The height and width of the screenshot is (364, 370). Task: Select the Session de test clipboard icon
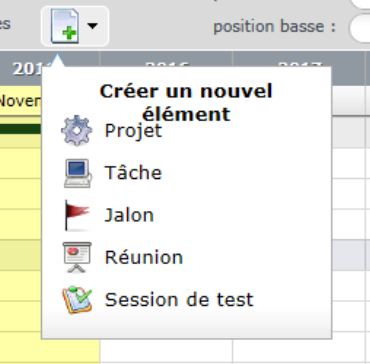tap(77, 300)
